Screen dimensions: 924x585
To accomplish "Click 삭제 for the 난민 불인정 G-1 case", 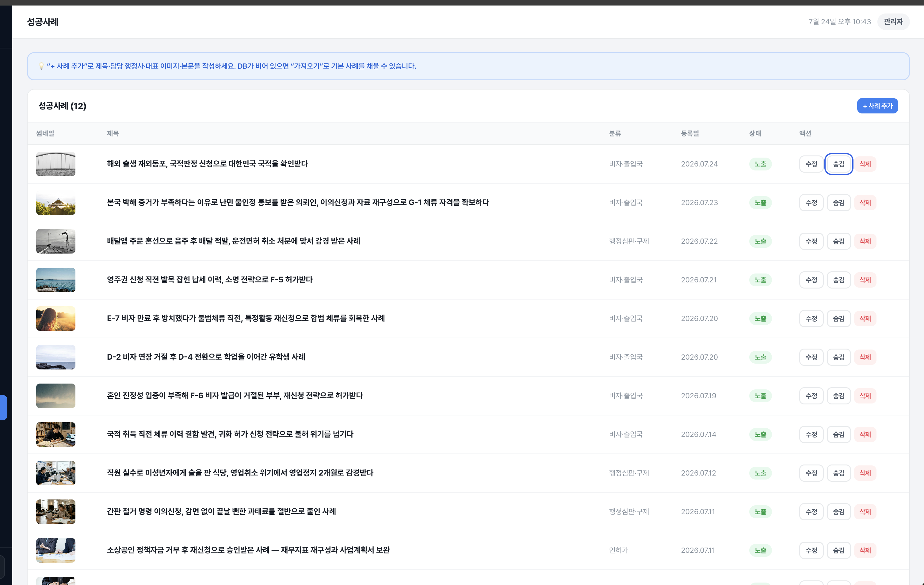I will pyautogui.click(x=865, y=203).
